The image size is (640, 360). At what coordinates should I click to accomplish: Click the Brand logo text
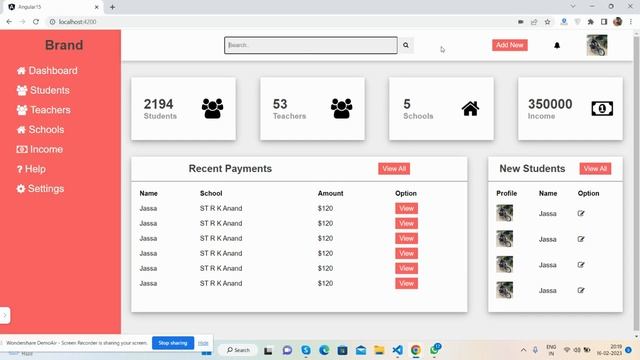coord(64,45)
